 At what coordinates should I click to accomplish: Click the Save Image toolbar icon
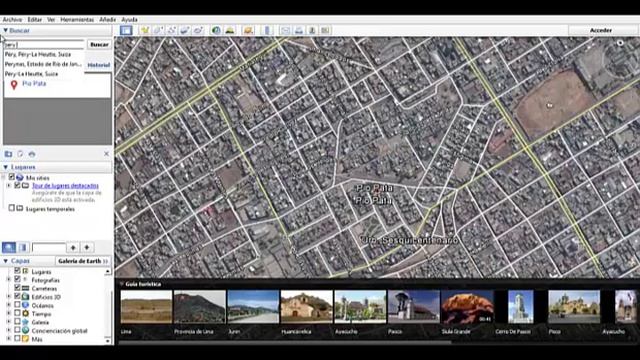click(x=312, y=30)
